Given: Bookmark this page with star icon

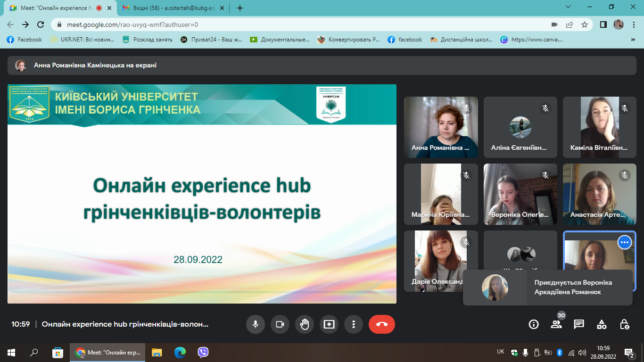Looking at the screenshot, I should 585,25.
